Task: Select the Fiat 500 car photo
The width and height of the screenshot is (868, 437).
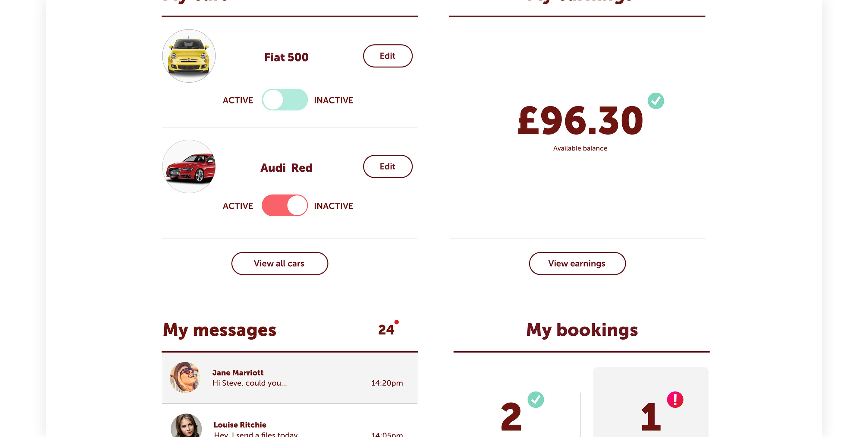Action: (x=189, y=56)
